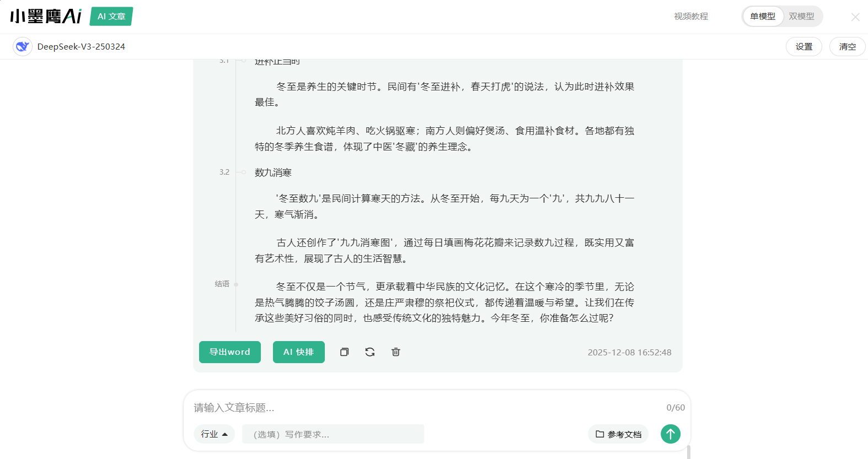Click the copy article icon
868x459 pixels.
tap(344, 352)
